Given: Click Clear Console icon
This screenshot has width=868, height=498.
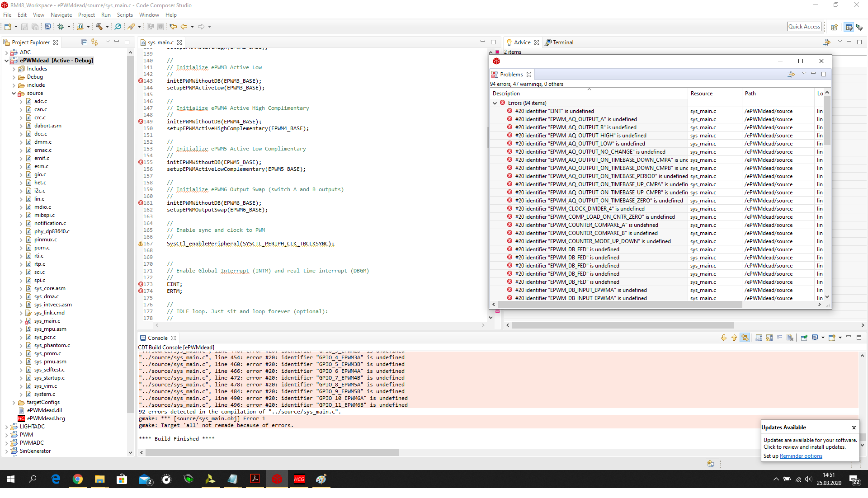Looking at the screenshot, I should [x=790, y=338].
